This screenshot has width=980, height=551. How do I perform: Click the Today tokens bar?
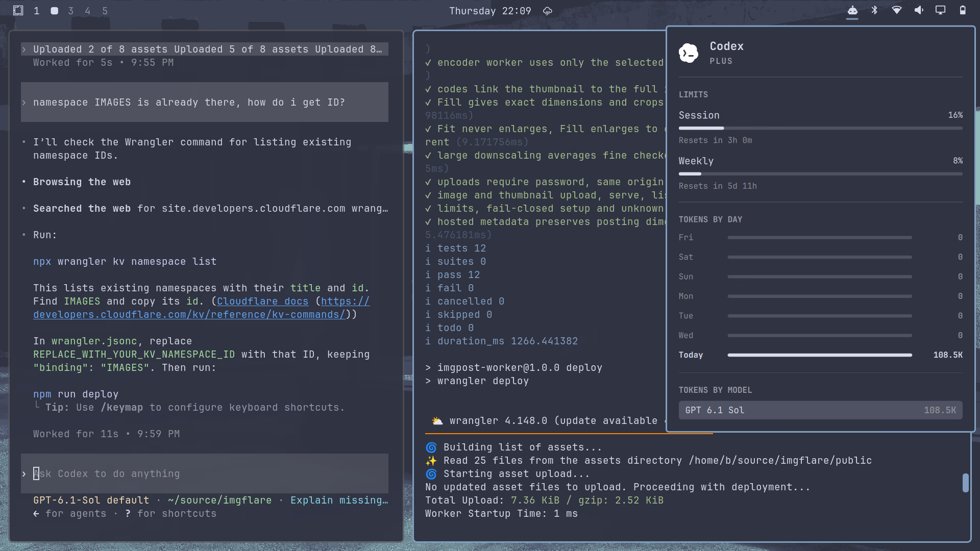pyautogui.click(x=820, y=355)
